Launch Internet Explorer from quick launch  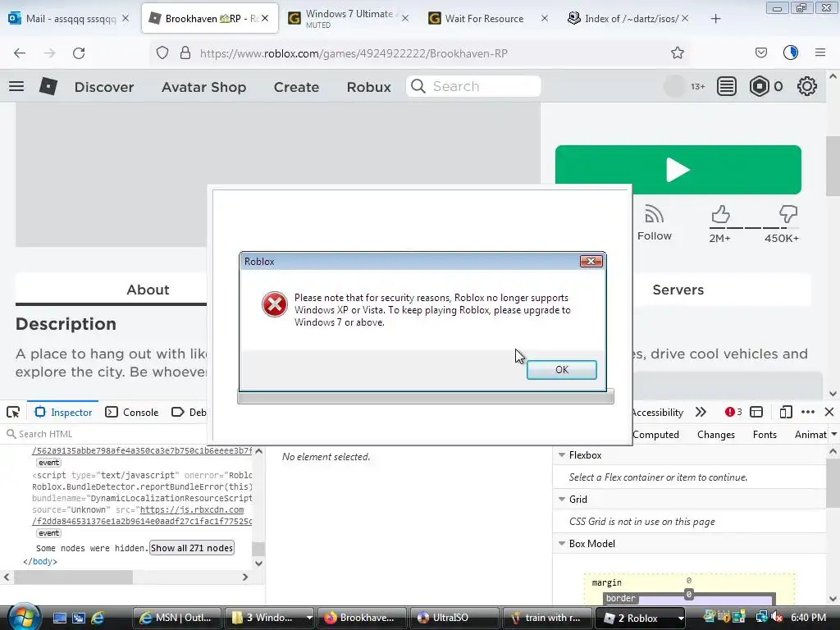pyautogui.click(x=98, y=618)
